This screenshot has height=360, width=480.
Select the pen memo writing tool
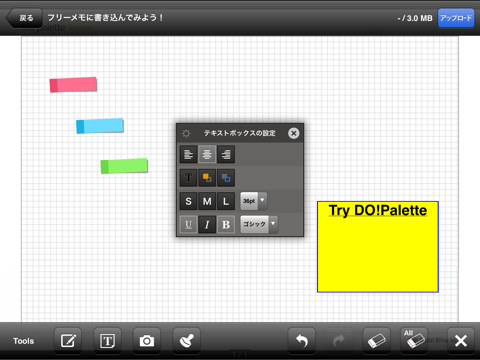68,341
